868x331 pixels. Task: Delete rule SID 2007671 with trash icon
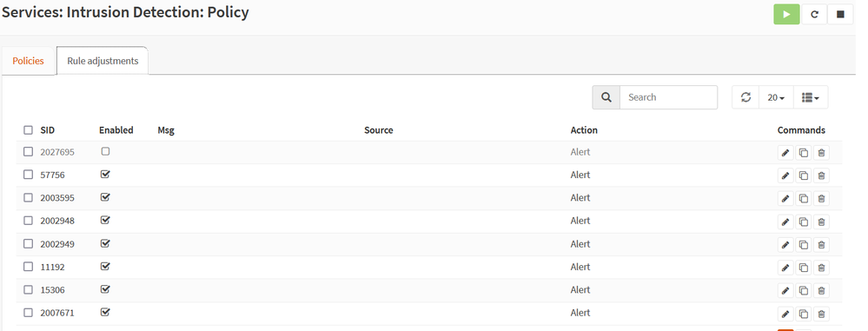[x=821, y=314]
